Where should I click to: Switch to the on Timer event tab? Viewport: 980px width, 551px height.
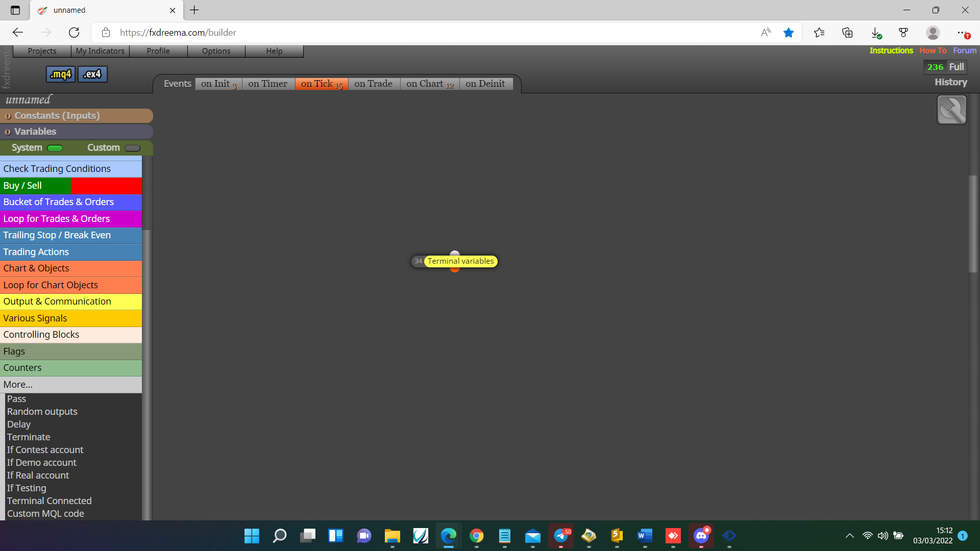click(268, 84)
